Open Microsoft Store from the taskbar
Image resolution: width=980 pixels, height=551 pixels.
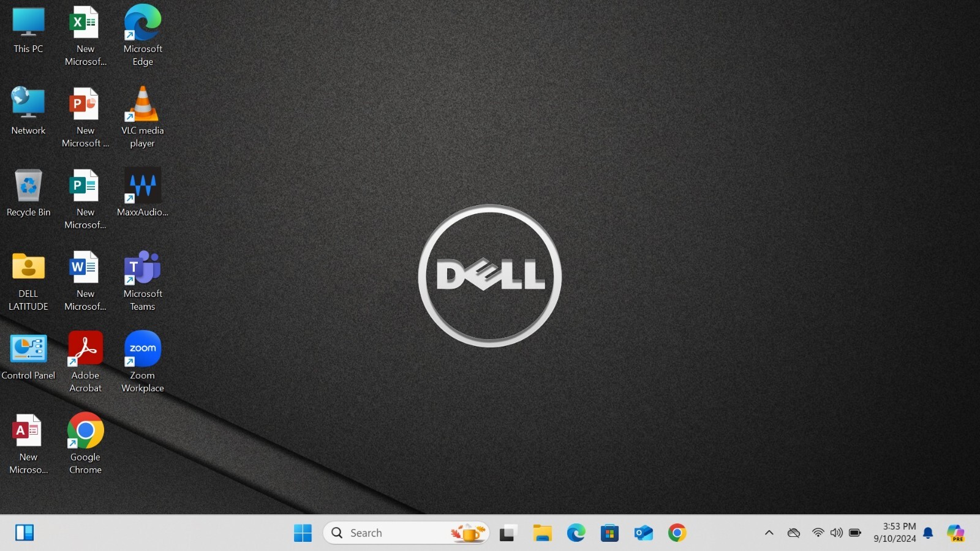609,533
